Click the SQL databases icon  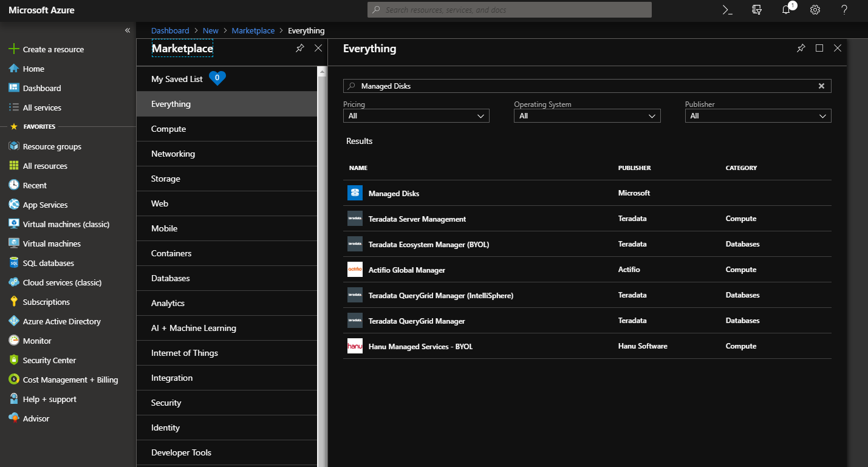point(14,263)
